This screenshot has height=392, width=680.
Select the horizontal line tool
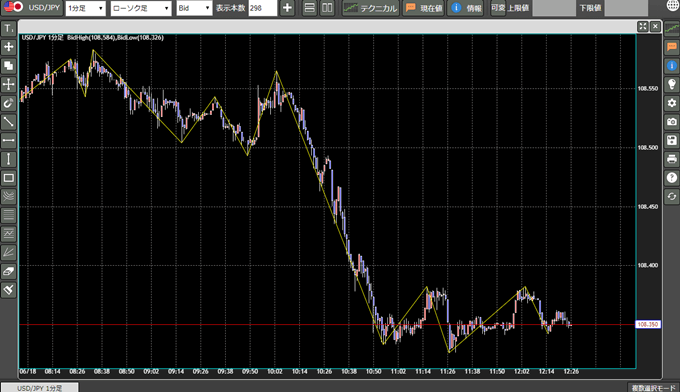pos(8,140)
